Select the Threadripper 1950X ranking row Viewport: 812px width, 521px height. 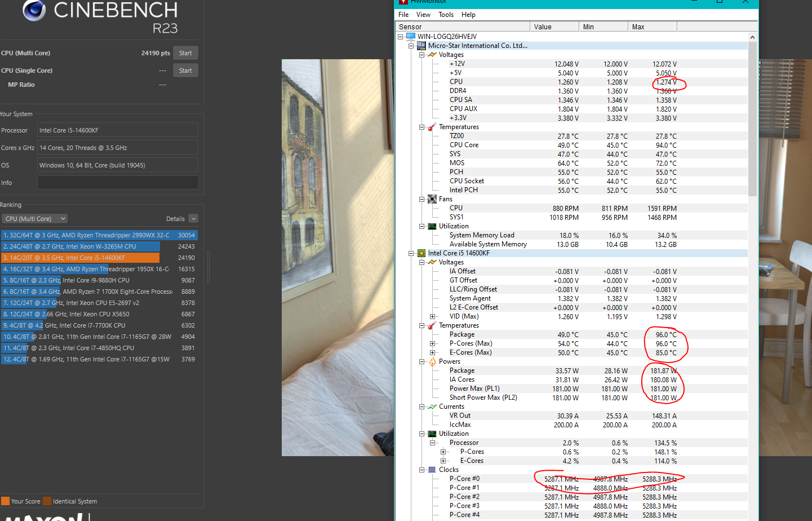[99, 269]
